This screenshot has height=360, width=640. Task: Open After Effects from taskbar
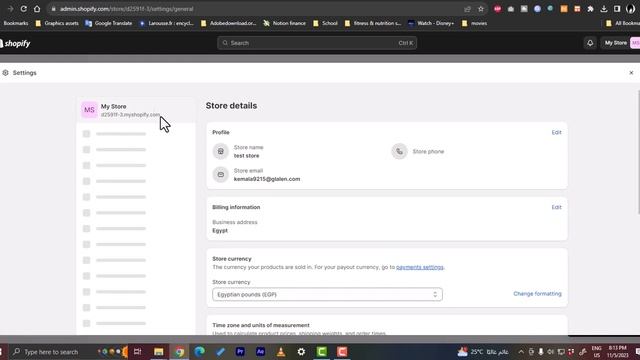pyautogui.click(x=260, y=351)
